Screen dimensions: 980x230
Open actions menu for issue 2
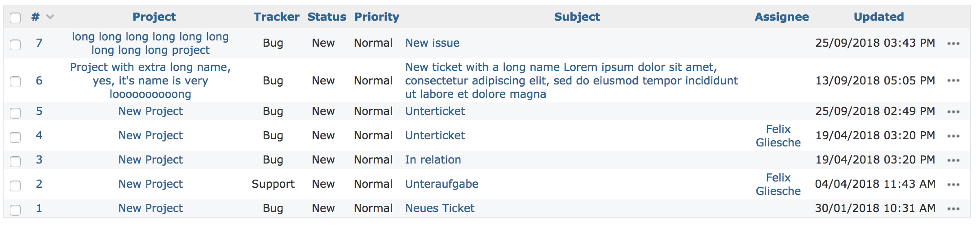tap(953, 185)
